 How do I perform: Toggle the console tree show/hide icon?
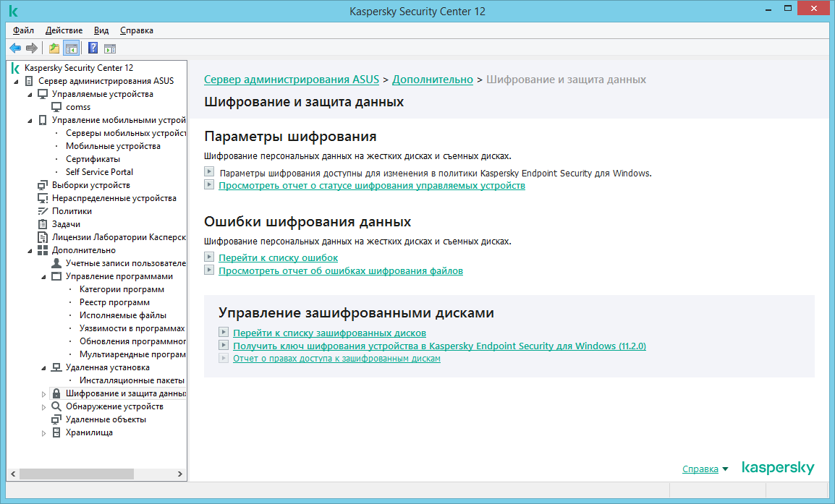tap(72, 48)
